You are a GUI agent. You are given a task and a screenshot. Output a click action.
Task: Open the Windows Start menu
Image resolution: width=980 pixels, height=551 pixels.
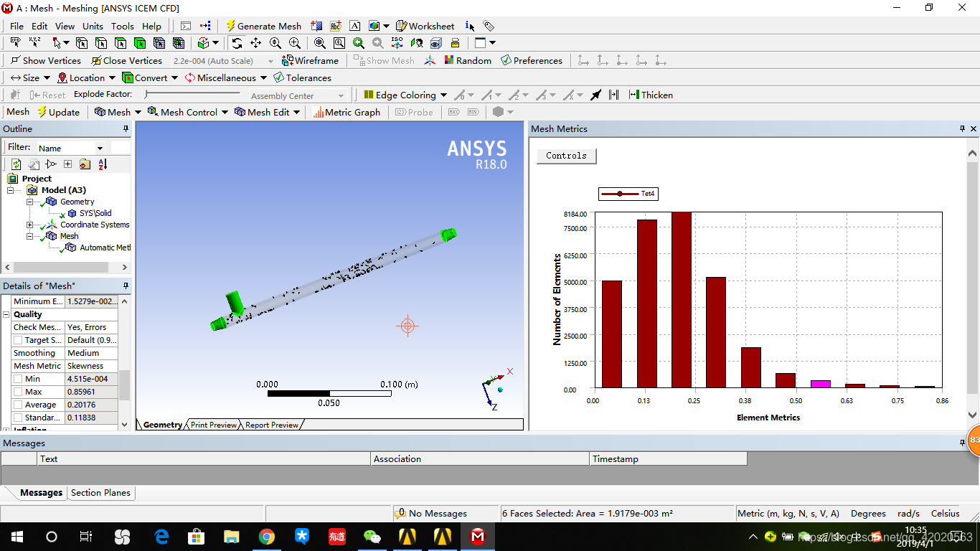tap(17, 537)
